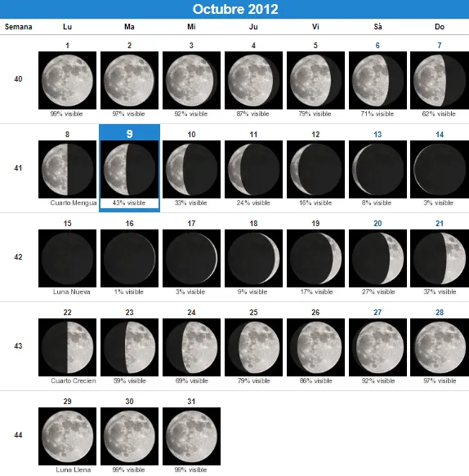
Task: Open the 3% visible moon on day 14
Action: coord(440,169)
